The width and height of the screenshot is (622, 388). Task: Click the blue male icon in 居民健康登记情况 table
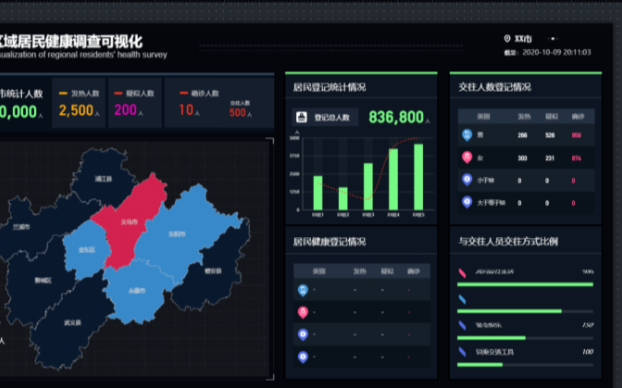(x=303, y=290)
